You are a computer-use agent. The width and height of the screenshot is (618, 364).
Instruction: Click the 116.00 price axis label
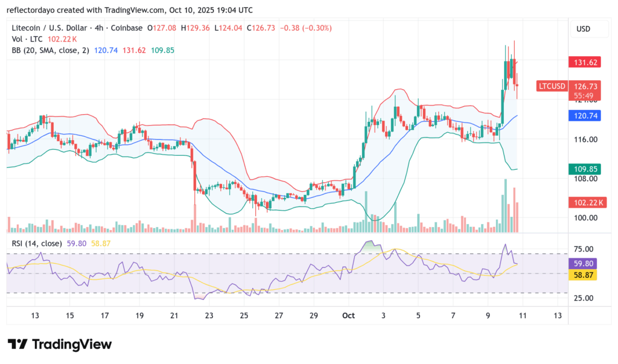pos(585,139)
